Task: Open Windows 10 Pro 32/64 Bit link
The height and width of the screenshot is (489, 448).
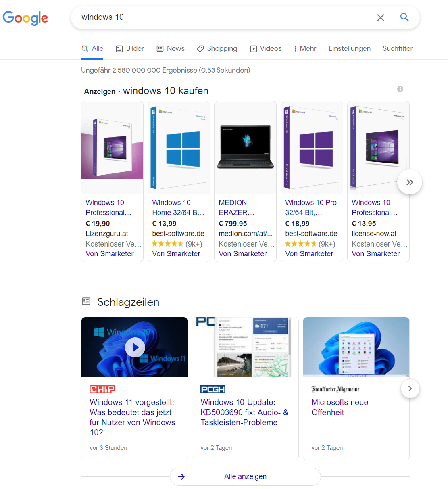Action: pyautogui.click(x=311, y=207)
